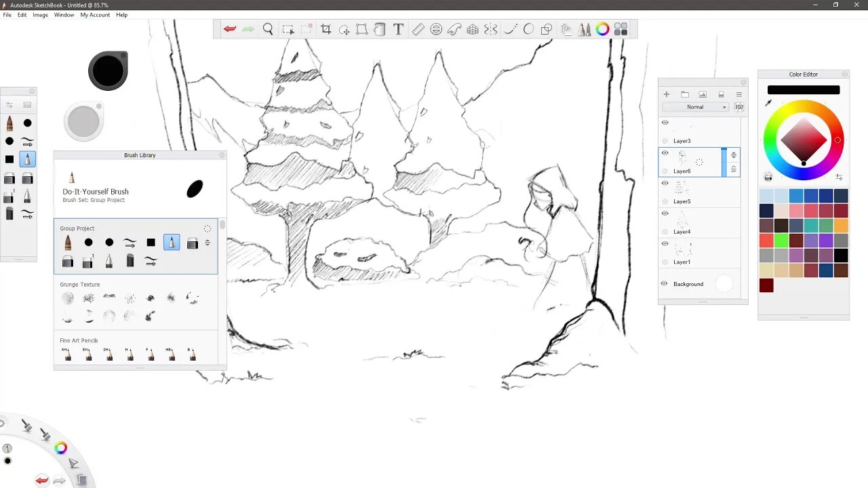868x488 pixels.
Task: Pick the orange color swatch
Action: tap(841, 226)
